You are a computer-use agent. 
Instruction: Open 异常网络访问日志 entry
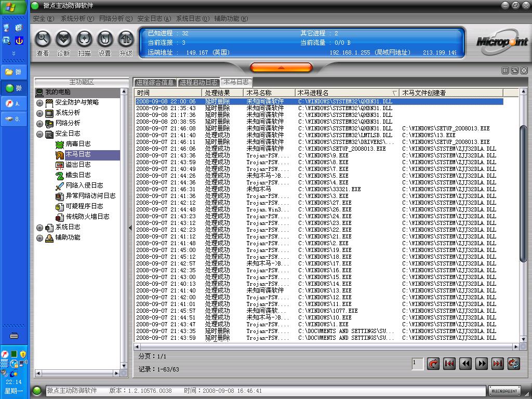pos(86,196)
